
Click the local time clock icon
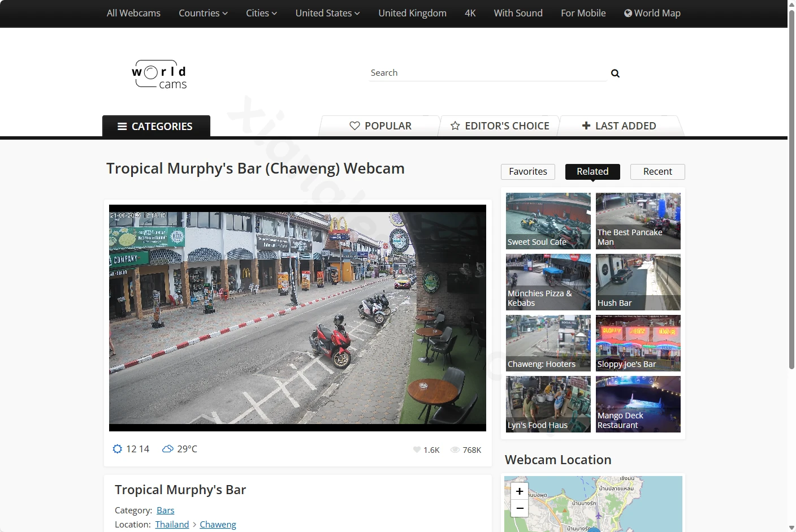coord(118,449)
